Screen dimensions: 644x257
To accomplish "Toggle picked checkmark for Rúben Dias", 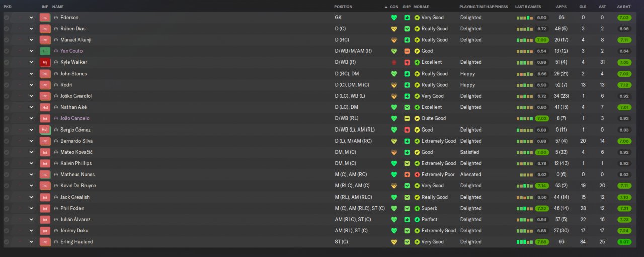I will [x=6, y=29].
